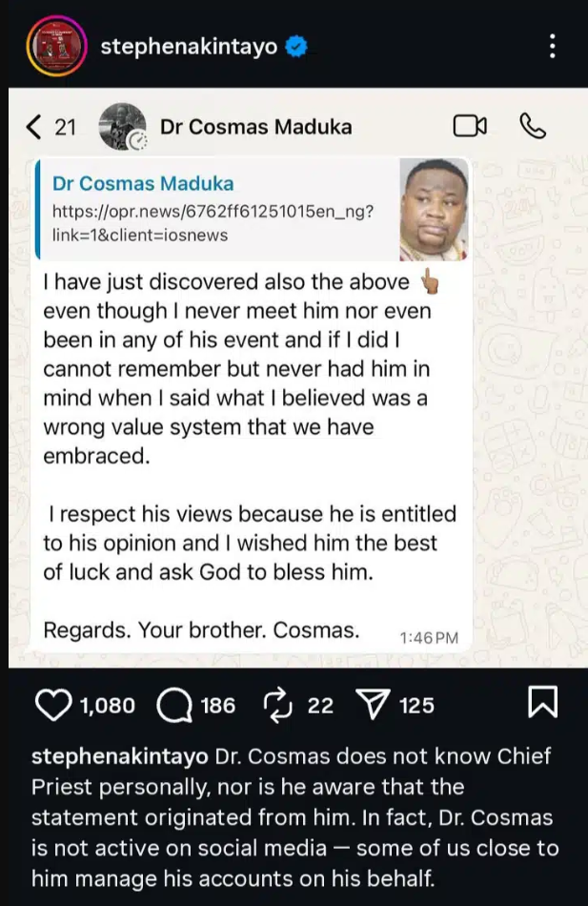Save post using the bookmark icon
The width and height of the screenshot is (588, 906).
point(541,704)
